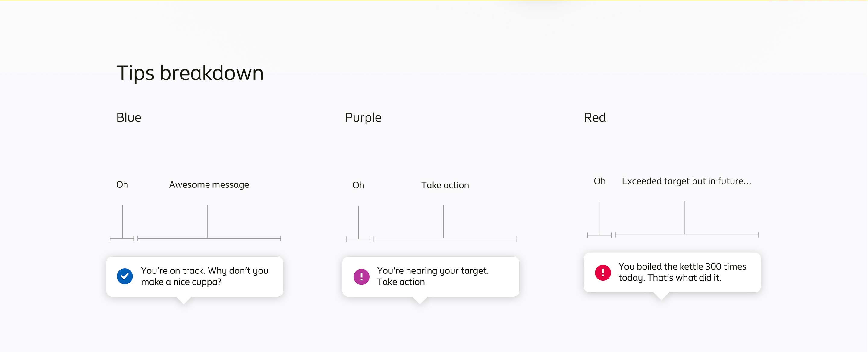Image resolution: width=868 pixels, height=352 pixels.
Task: Click the purple tip's tooltip pointer arrow
Action: (x=420, y=300)
